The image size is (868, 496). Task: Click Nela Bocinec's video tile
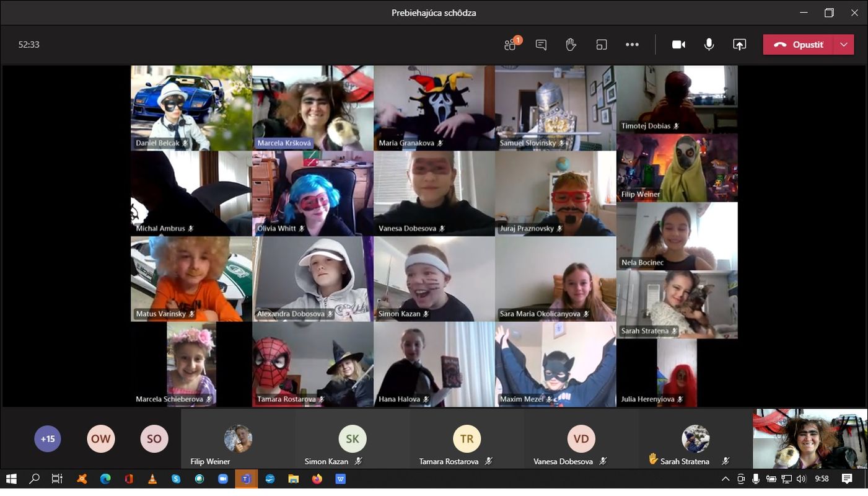coord(677,236)
